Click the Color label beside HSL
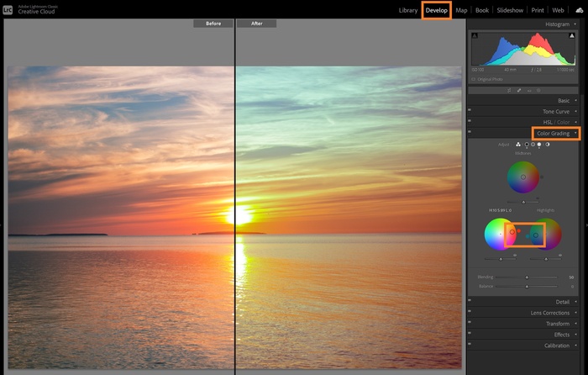588x375 pixels. [564, 123]
